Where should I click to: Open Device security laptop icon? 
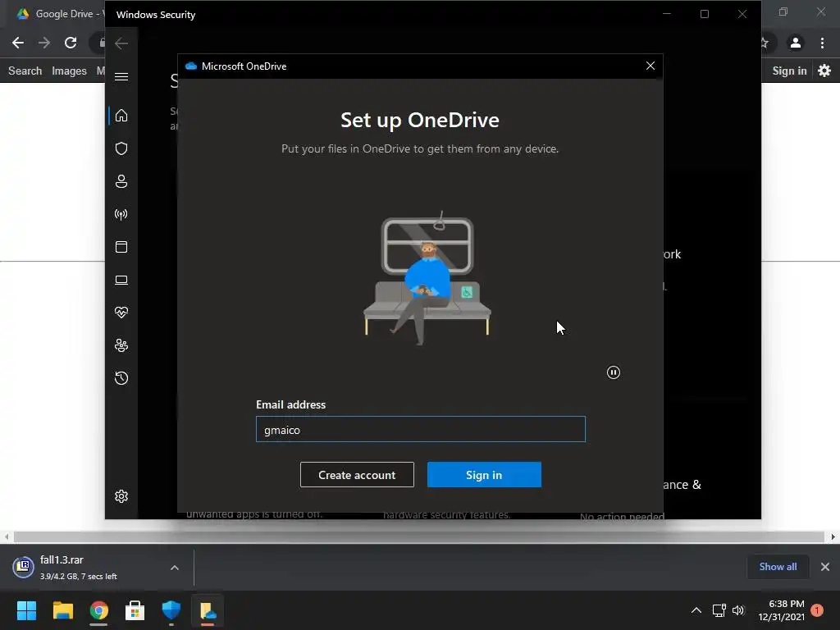(121, 280)
